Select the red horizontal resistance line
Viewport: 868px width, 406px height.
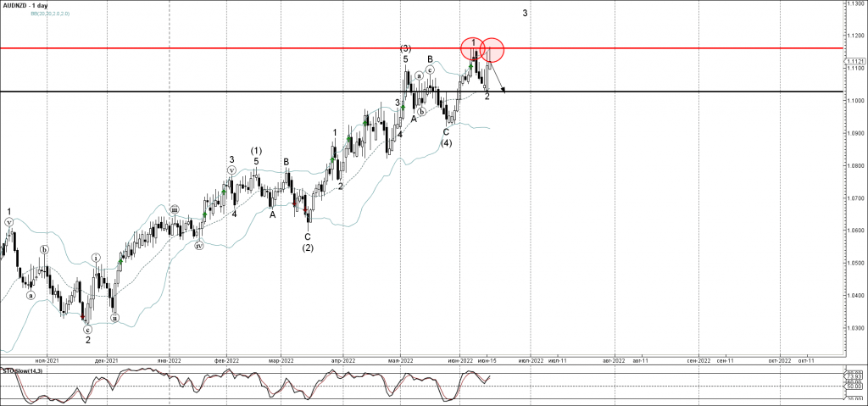pos(254,48)
